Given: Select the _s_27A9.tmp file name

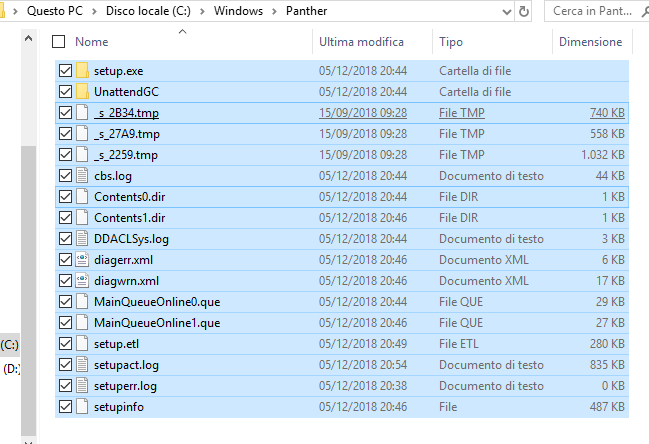Looking at the screenshot, I should tap(127, 134).
